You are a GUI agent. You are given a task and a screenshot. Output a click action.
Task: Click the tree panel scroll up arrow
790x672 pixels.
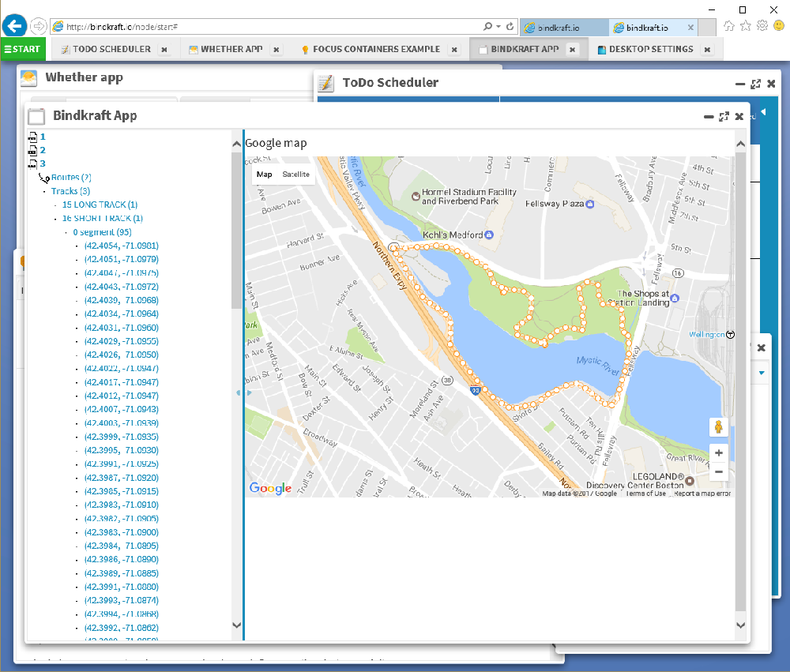point(236,144)
